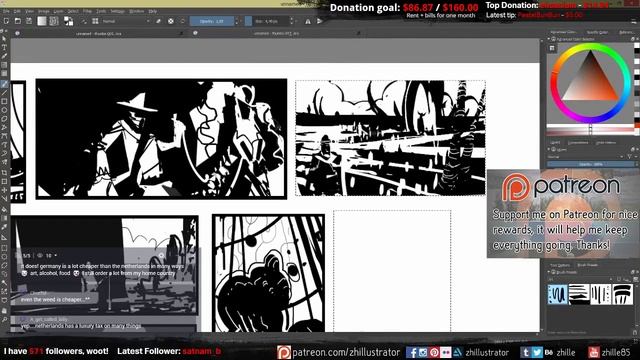This screenshot has height=360, width=640.
Task: Toggle vertical mirror tool
Action: [320, 21]
